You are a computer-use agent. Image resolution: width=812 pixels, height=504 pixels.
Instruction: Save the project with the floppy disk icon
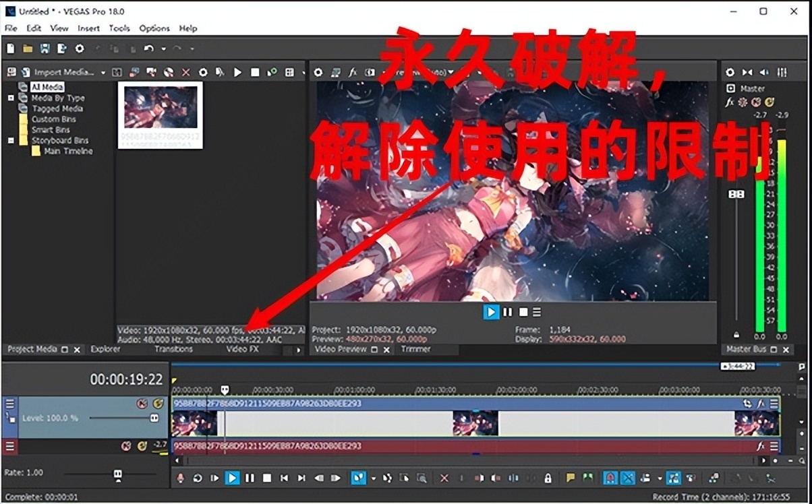[45, 49]
